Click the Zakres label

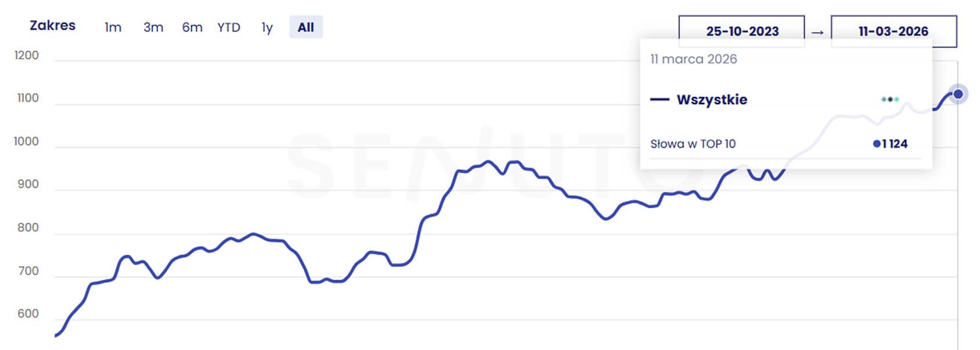tap(52, 26)
